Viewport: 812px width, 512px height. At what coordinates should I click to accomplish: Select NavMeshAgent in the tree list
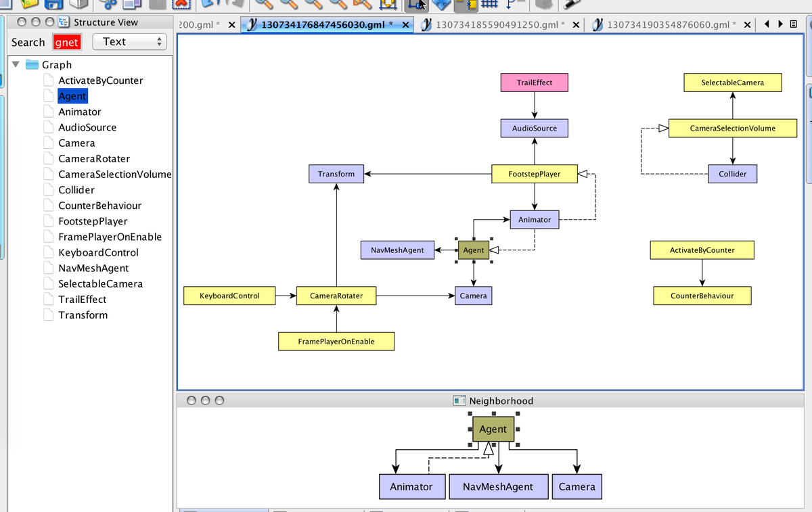[93, 268]
